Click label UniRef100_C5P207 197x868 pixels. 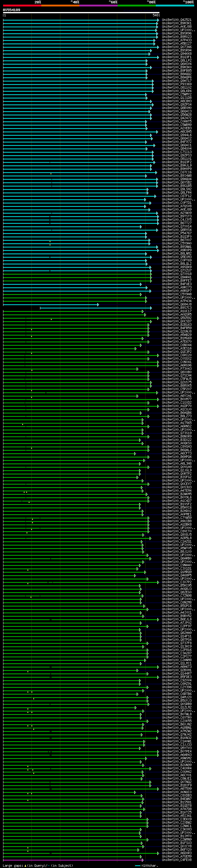click(x=176, y=389)
